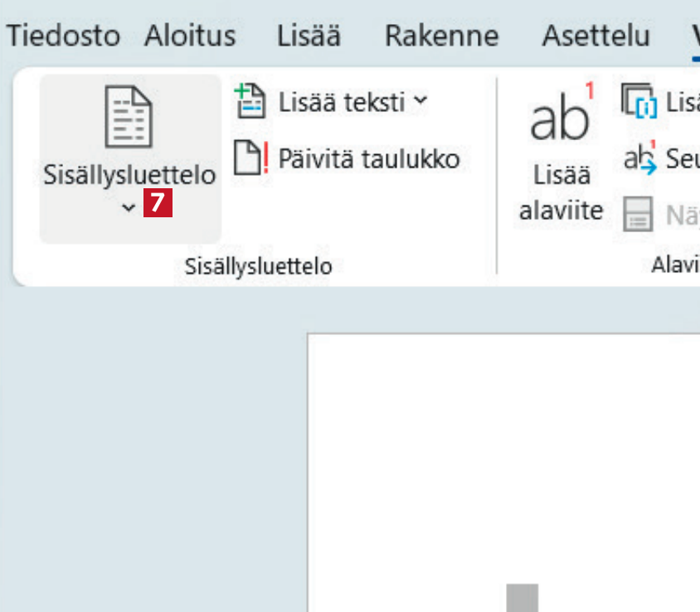Expand the Sisällysluettelo dropdown chevron
700x612 pixels.
pyautogui.click(x=129, y=207)
